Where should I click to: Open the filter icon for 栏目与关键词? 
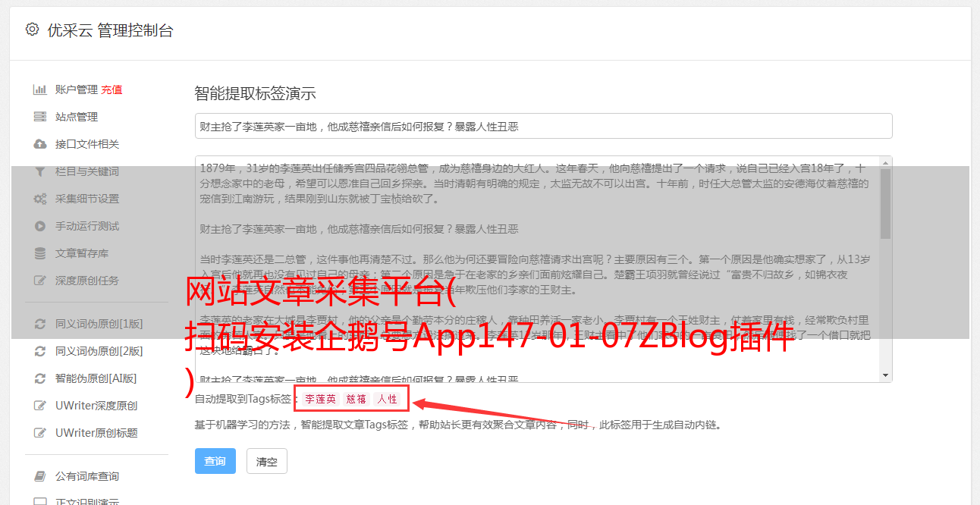(x=40, y=171)
